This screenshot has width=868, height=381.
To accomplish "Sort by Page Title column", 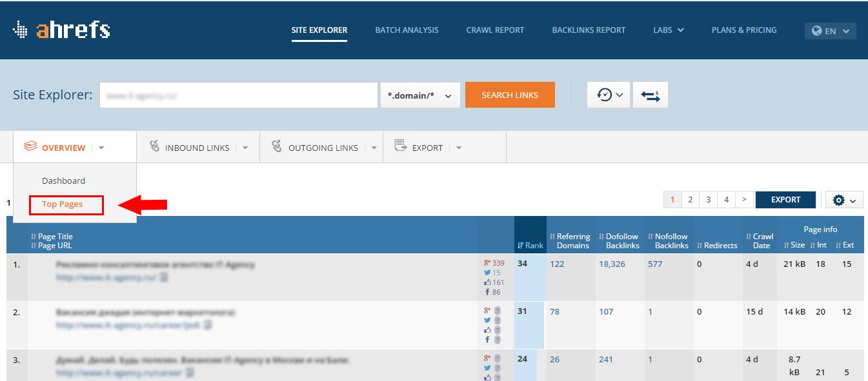I will 52,237.
